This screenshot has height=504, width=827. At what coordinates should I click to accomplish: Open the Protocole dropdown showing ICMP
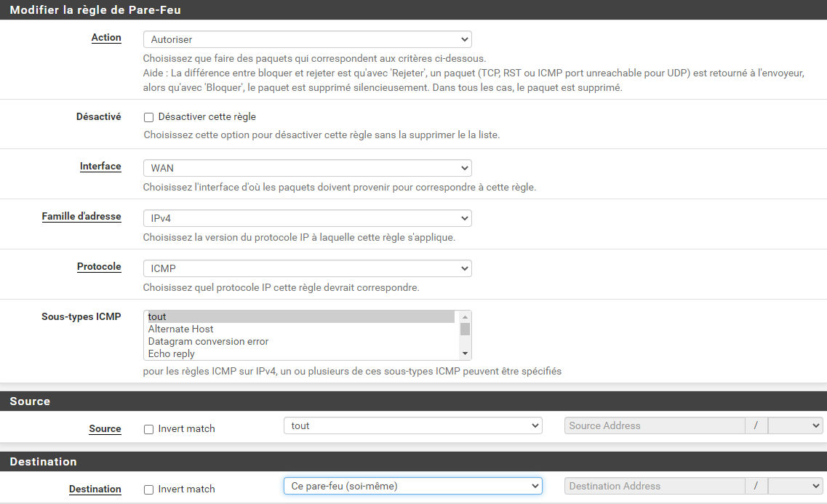(x=305, y=268)
